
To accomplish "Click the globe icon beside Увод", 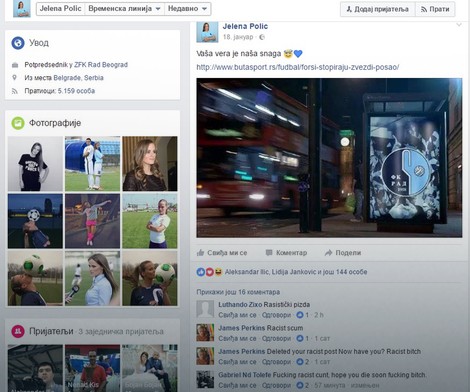I will [18, 43].
